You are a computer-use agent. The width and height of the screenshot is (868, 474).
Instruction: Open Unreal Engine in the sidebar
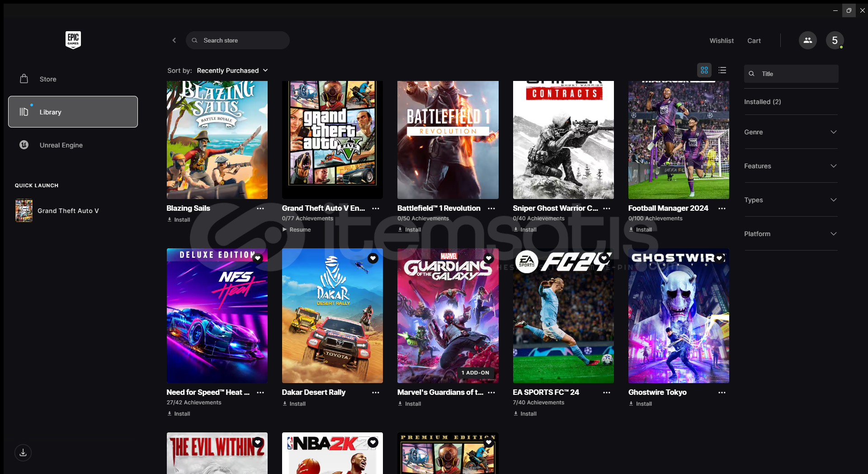click(73, 145)
